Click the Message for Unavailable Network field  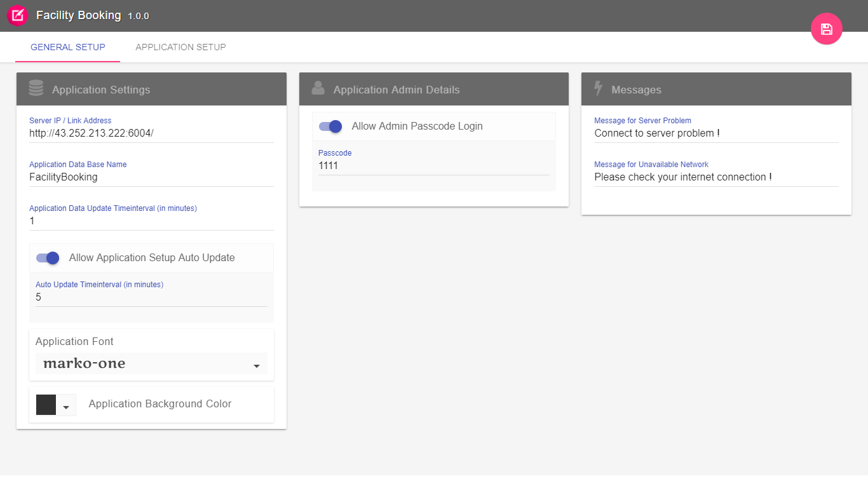coord(716,177)
